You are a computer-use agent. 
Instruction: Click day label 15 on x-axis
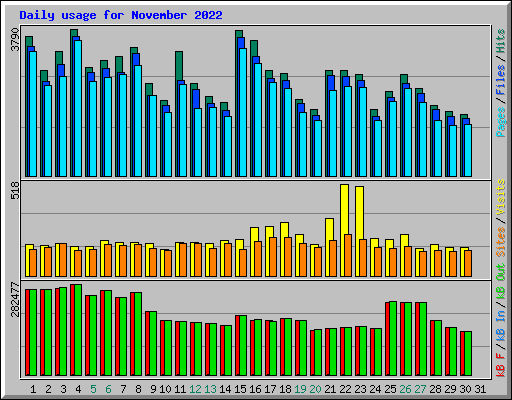click(240, 389)
